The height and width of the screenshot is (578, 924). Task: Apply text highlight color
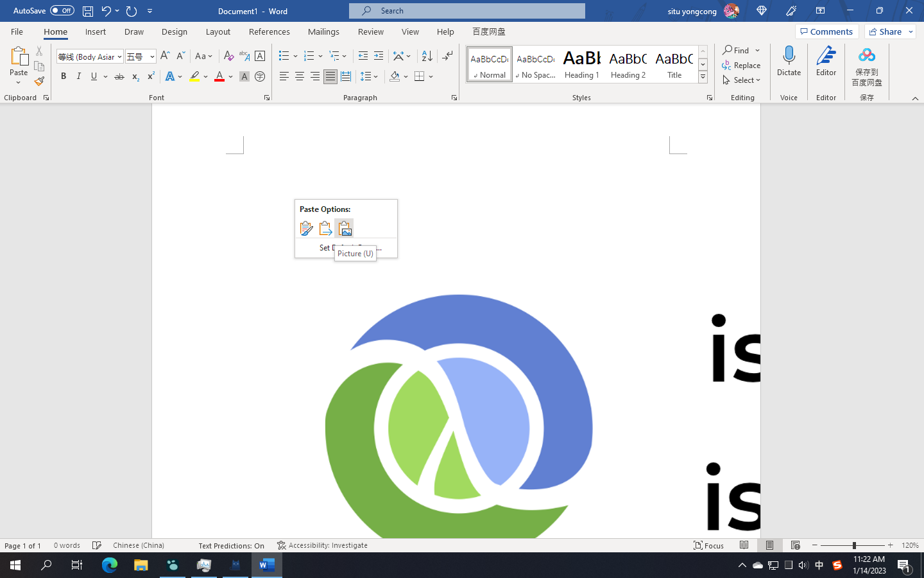(195, 76)
